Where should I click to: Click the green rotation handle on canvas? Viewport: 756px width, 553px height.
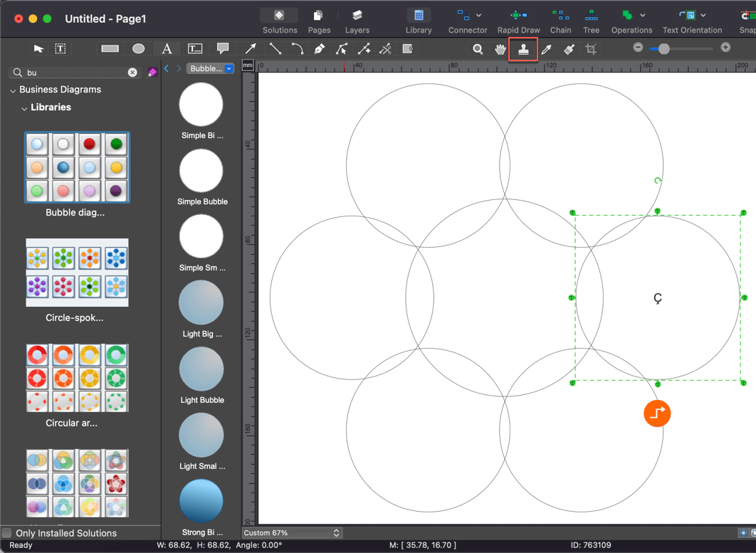pos(658,181)
